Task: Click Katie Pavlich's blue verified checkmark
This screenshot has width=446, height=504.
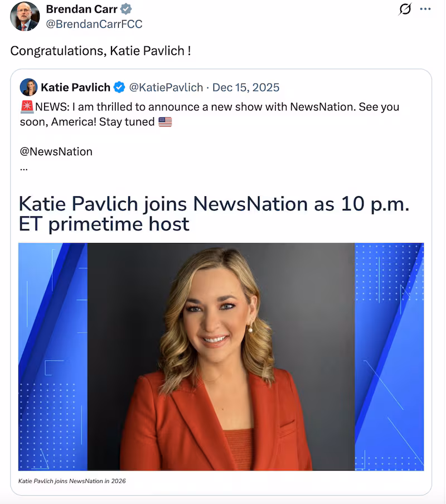Action: (119, 87)
